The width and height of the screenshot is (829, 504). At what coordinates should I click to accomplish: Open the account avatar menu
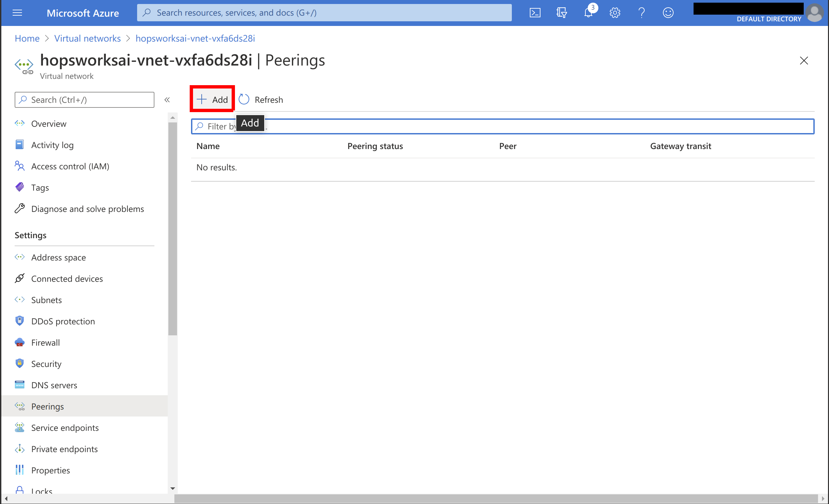tap(815, 13)
